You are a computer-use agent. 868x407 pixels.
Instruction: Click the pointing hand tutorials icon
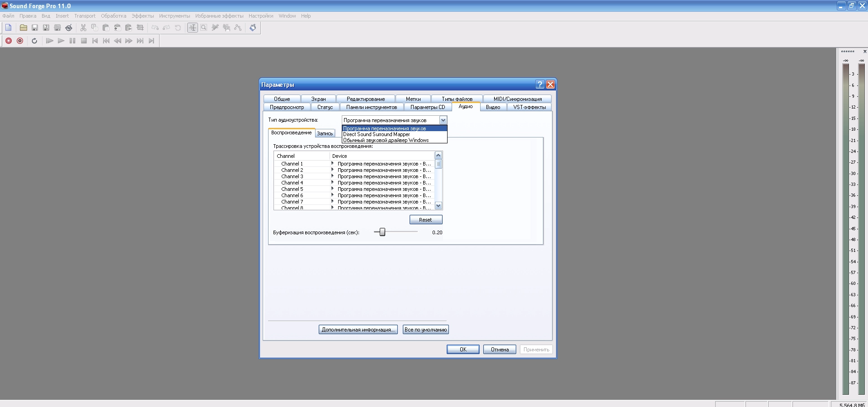253,28
